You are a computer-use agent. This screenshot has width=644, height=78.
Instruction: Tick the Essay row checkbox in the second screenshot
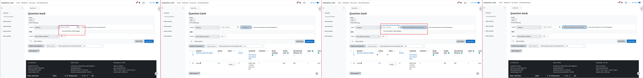[190, 63]
